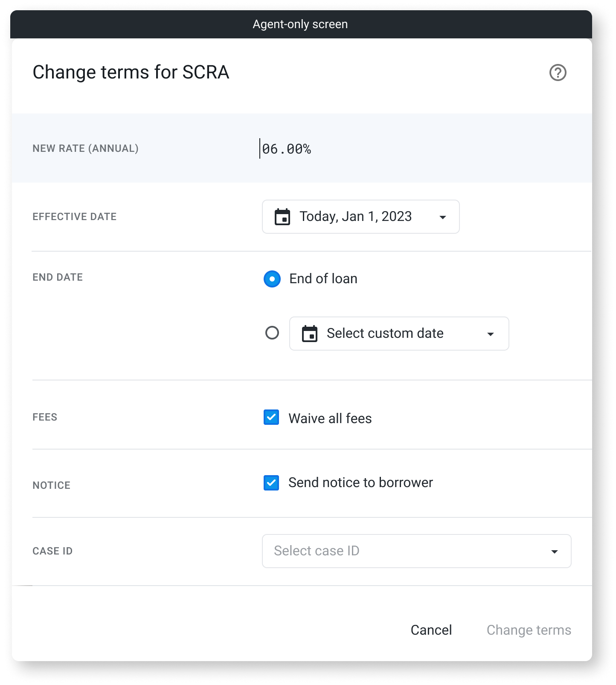The width and height of the screenshot is (616, 685).
Task: Click the Select case ID placeholder text
Action: tap(317, 551)
